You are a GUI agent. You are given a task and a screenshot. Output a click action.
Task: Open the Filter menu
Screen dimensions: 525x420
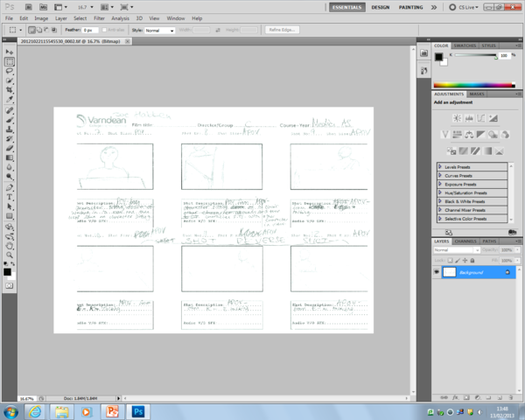click(99, 18)
